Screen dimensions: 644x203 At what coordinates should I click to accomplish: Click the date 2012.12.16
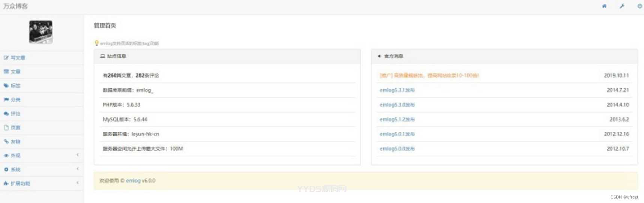tap(616, 134)
